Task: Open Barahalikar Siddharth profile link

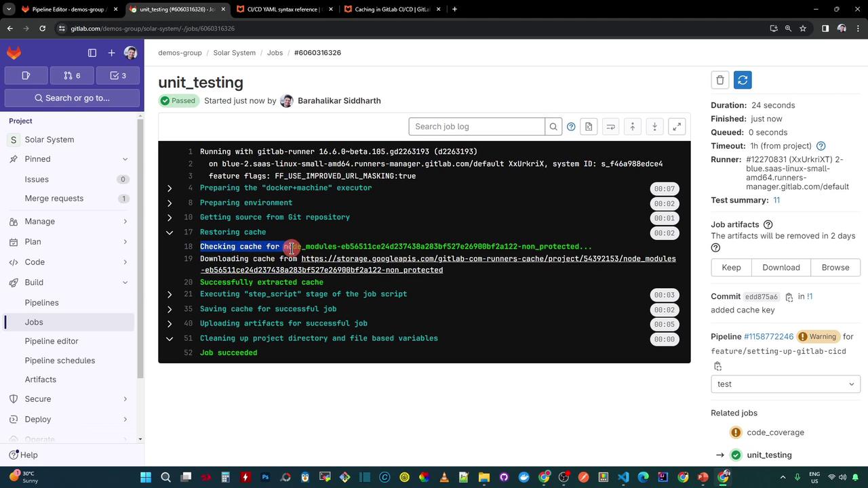Action: click(339, 101)
